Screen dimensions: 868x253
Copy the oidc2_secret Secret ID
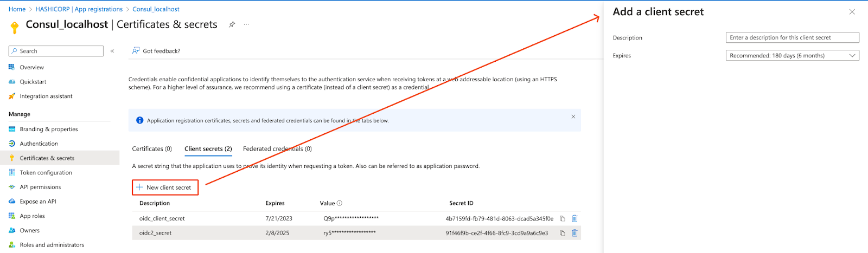click(x=563, y=233)
